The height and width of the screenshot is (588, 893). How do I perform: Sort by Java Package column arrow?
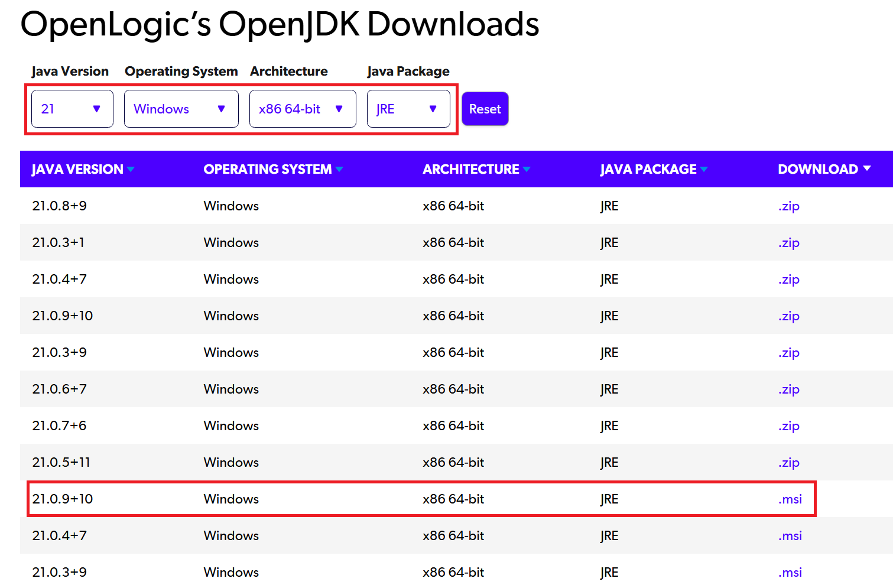[x=704, y=170]
